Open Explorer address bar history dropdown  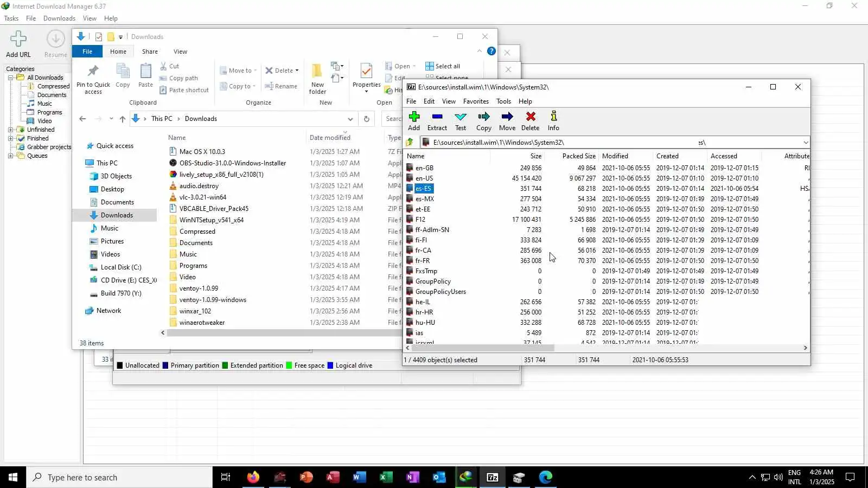pyautogui.click(x=350, y=119)
